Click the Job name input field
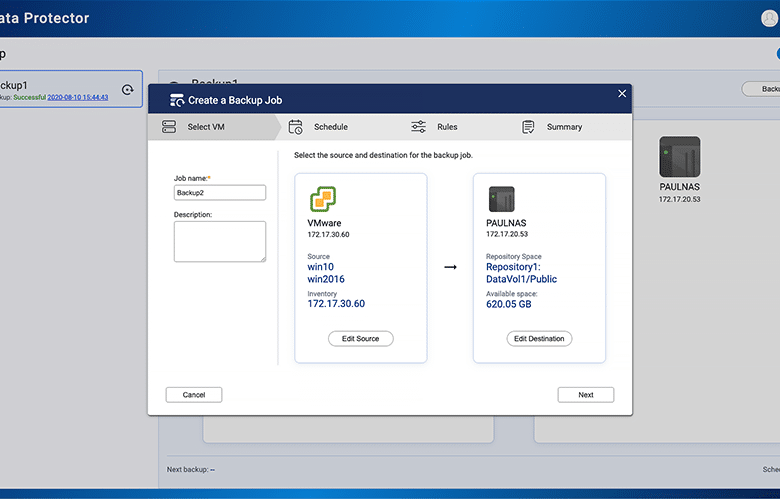The width and height of the screenshot is (780, 499). coord(220,193)
